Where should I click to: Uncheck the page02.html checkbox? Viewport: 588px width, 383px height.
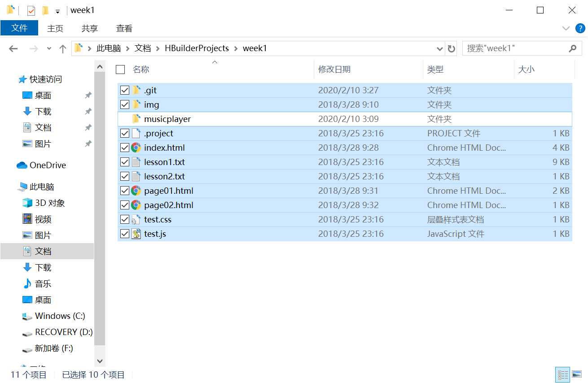click(x=125, y=205)
